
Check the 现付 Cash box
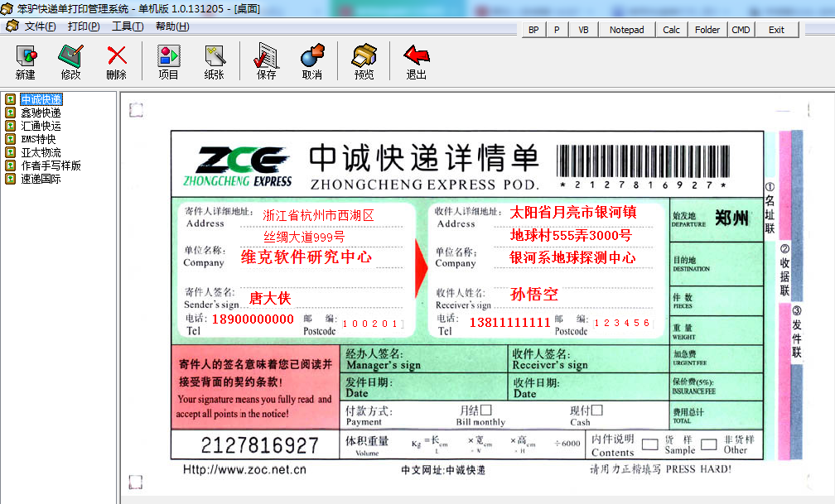(x=597, y=410)
